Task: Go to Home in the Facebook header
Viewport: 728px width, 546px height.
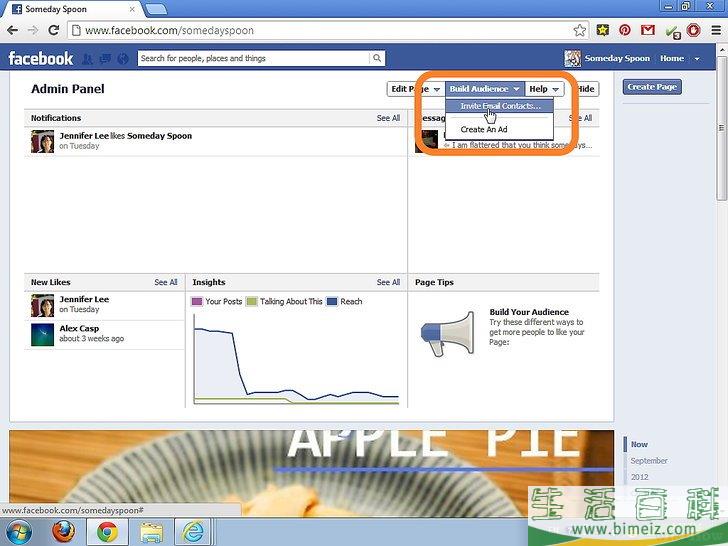Action: (x=672, y=58)
